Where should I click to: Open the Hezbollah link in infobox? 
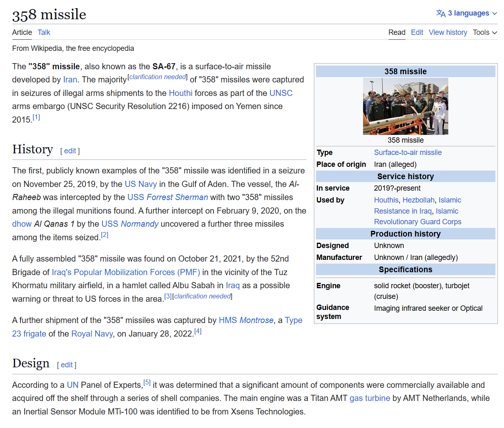click(418, 200)
